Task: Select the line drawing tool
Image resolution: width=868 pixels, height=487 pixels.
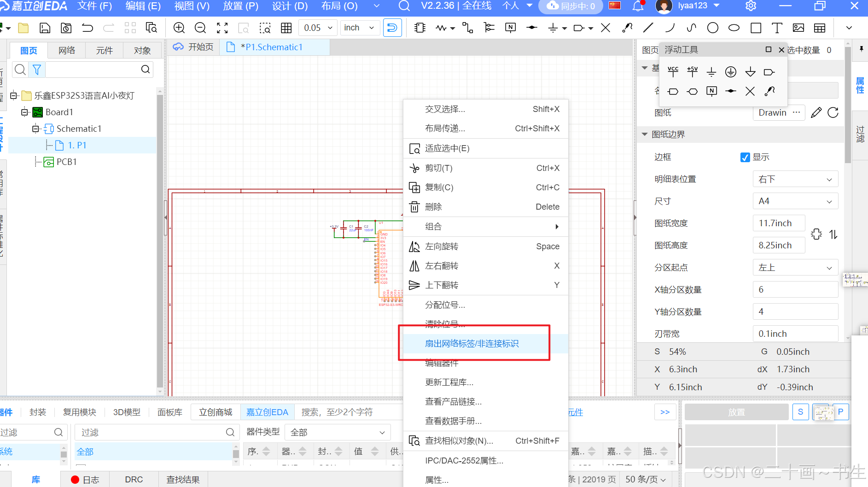Action: [648, 28]
